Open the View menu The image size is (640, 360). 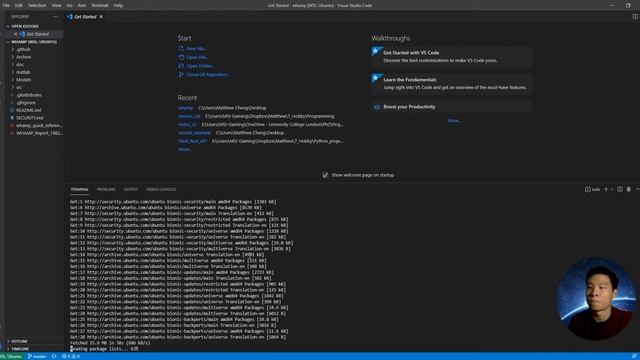(56, 5)
